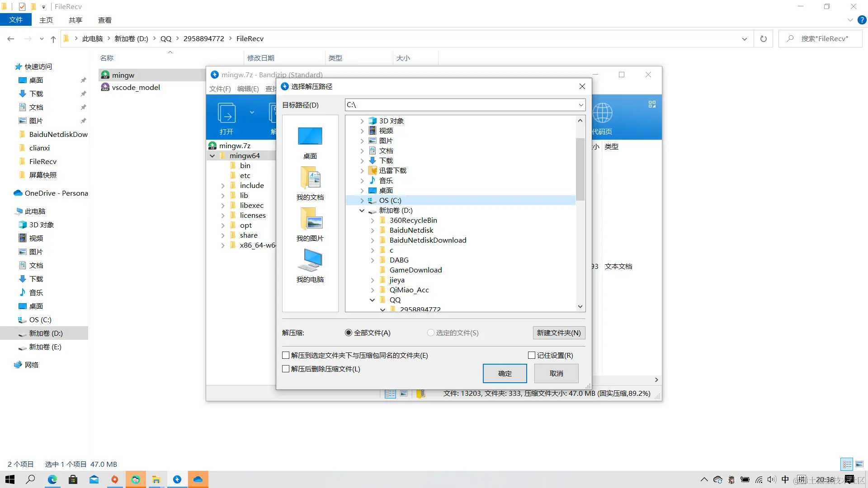Open the View ribbon tab
868x488 pixels.
104,20
